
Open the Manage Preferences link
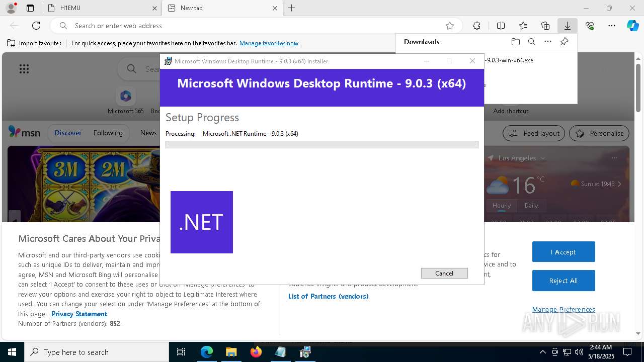coord(563,309)
